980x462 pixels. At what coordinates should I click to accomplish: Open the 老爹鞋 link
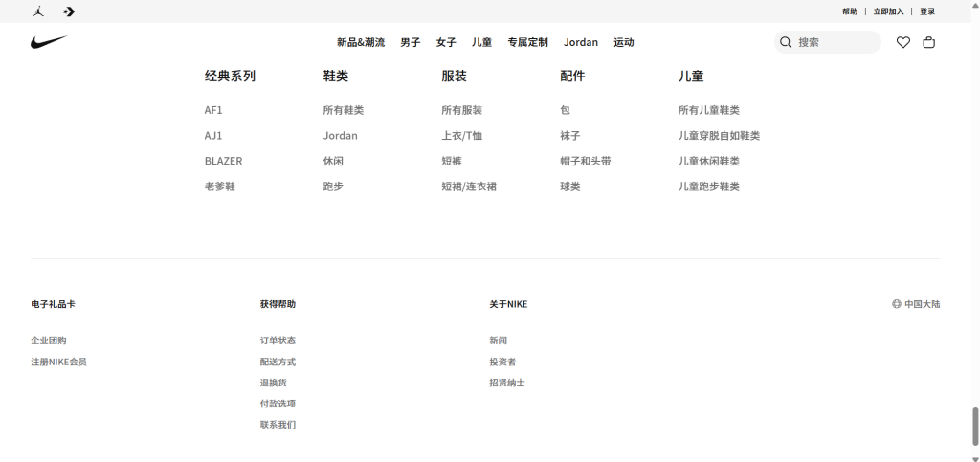[219, 187]
